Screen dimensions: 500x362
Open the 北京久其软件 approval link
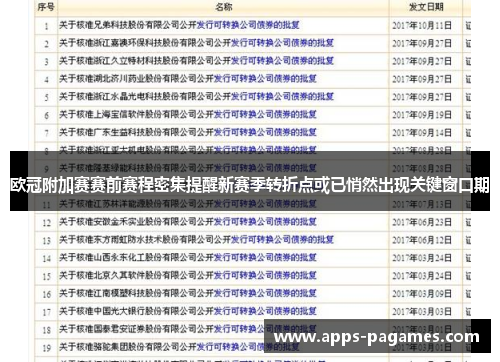coord(188,276)
